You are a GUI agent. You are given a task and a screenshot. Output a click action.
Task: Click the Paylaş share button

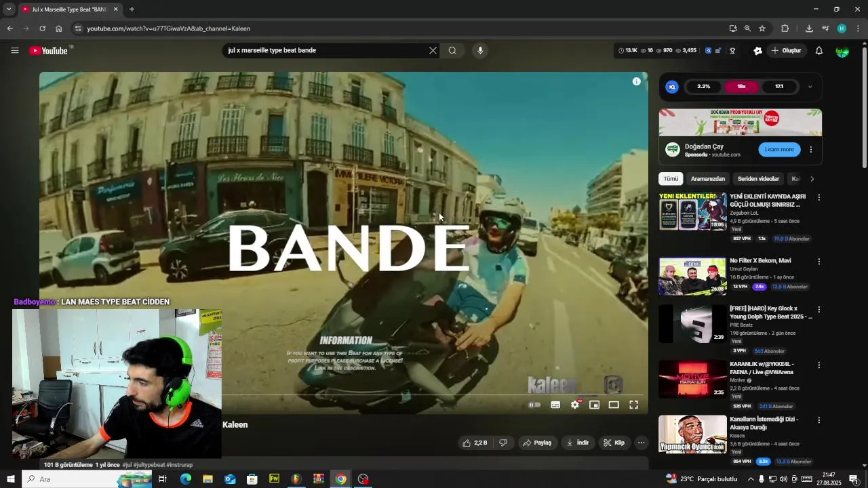click(537, 443)
